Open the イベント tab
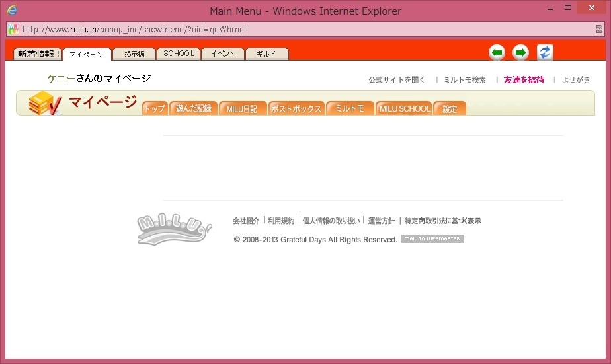This screenshot has height=364, width=611. [x=223, y=54]
